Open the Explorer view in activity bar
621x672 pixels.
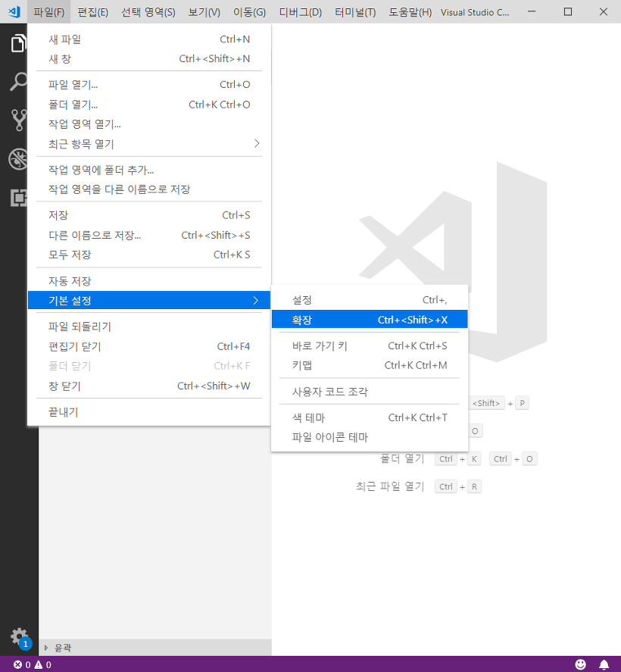[18, 43]
